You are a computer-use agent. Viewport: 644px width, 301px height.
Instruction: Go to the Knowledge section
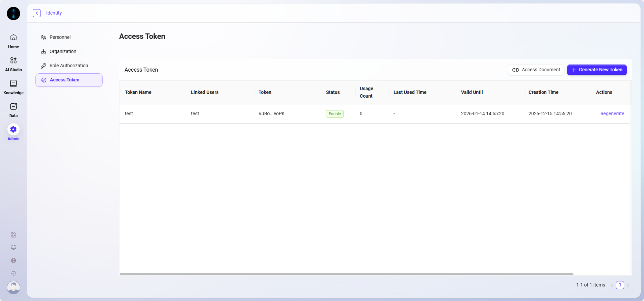tap(14, 87)
